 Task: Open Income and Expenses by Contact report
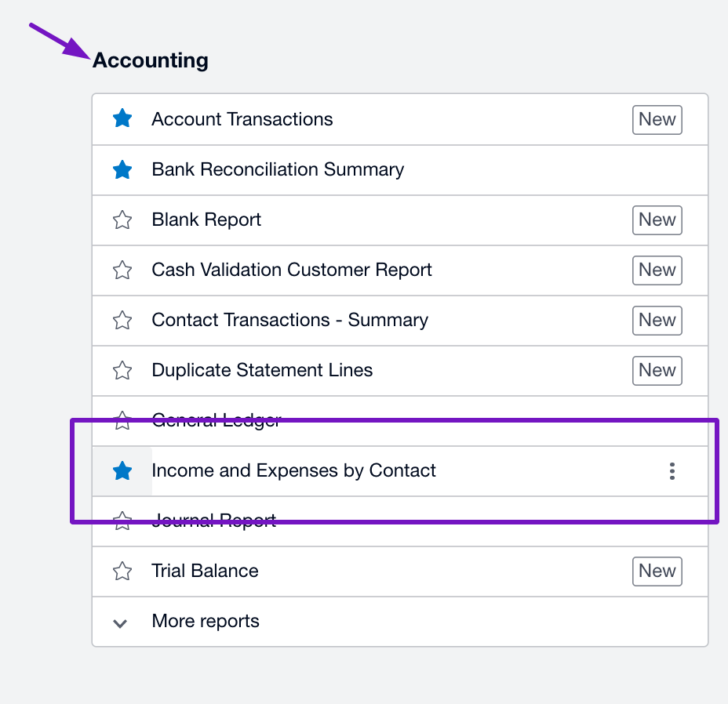point(293,470)
